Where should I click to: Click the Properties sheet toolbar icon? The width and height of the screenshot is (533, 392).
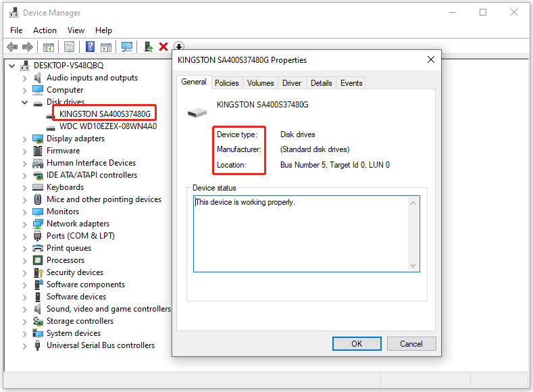(69, 47)
